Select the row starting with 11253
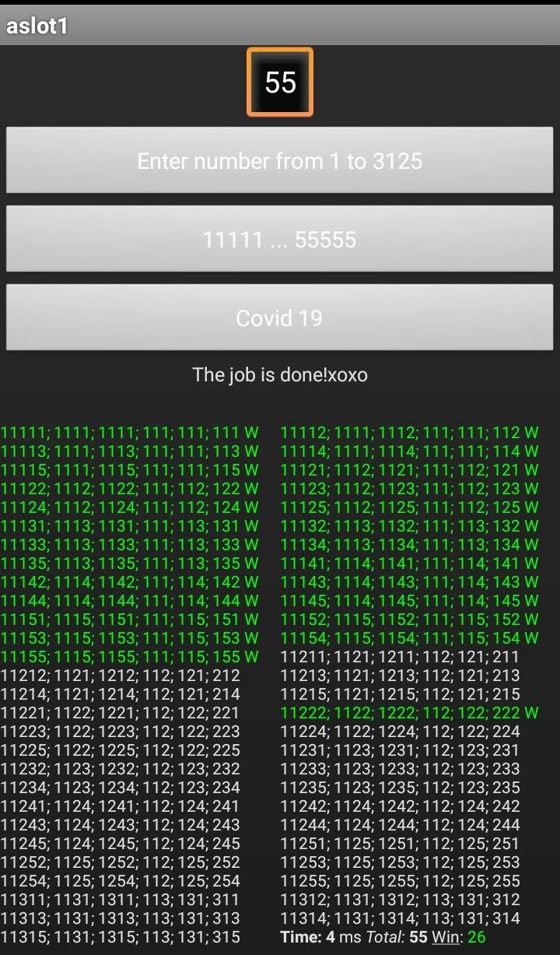 pos(400,862)
